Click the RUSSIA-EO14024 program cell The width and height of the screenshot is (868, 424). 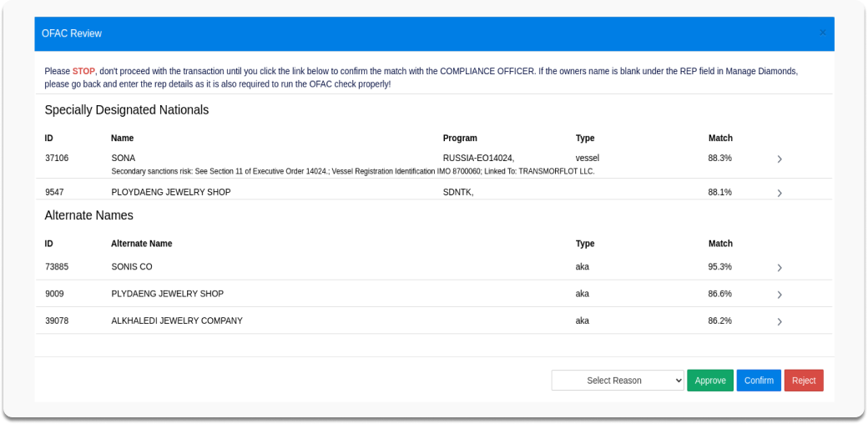click(x=478, y=158)
